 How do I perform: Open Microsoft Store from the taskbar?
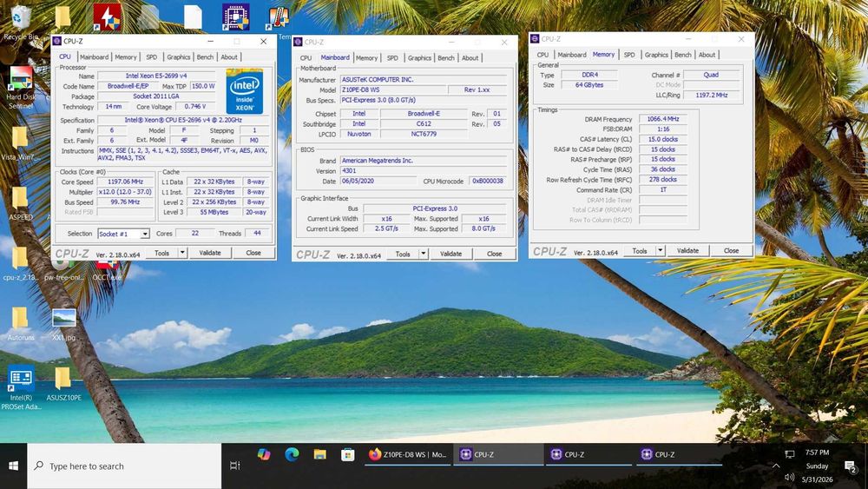(348, 454)
